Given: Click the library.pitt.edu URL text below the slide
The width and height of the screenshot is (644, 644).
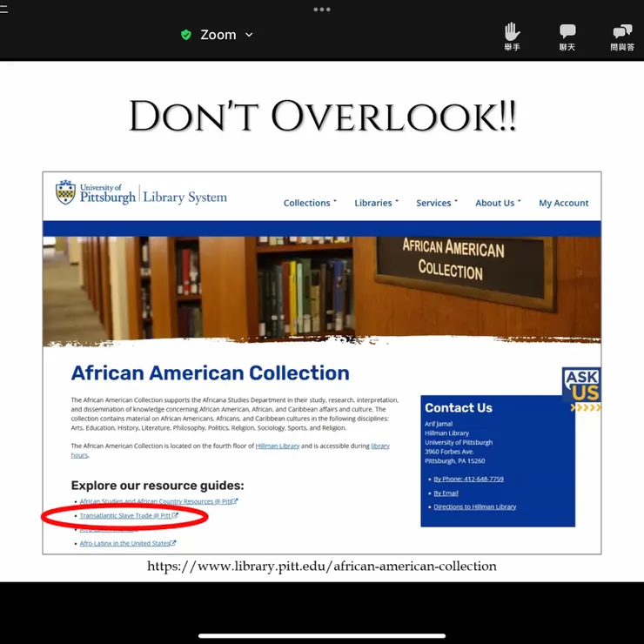Looking at the screenshot, I should point(322,566).
